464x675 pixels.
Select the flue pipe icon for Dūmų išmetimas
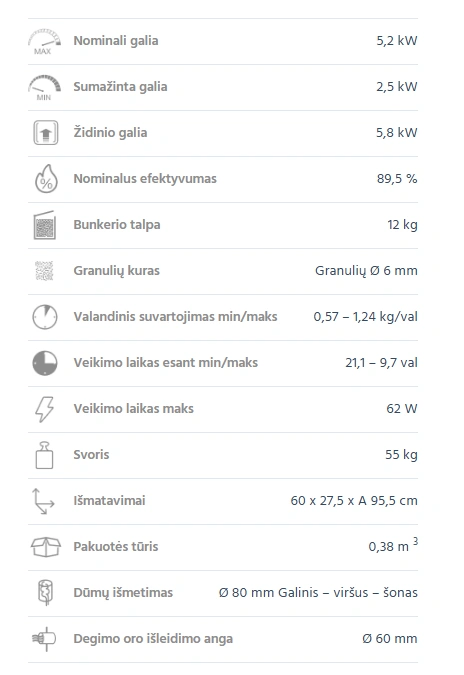pos(46,593)
